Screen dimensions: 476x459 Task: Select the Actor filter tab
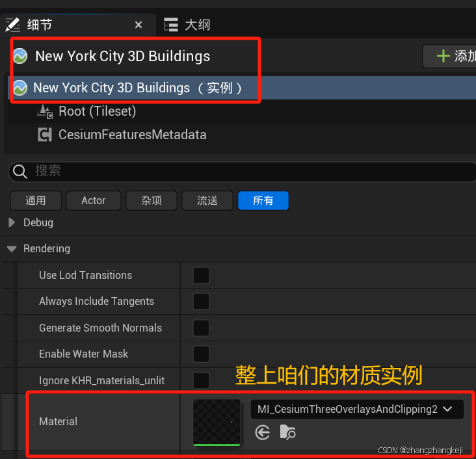click(x=94, y=201)
